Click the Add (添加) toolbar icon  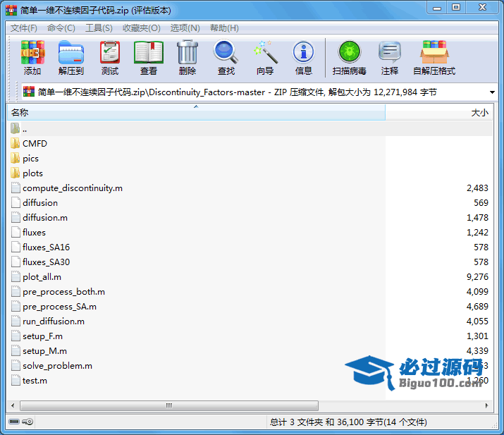click(32, 52)
